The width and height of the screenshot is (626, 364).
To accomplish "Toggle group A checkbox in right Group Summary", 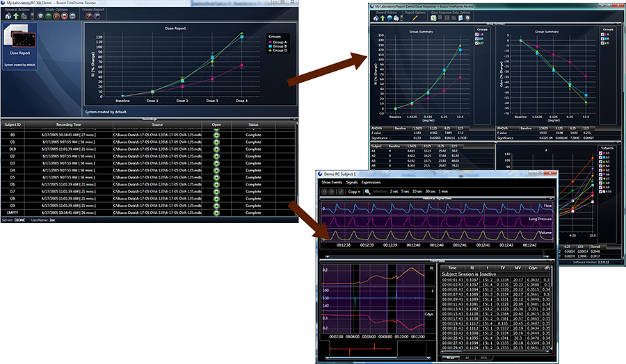I will point(602,35).
